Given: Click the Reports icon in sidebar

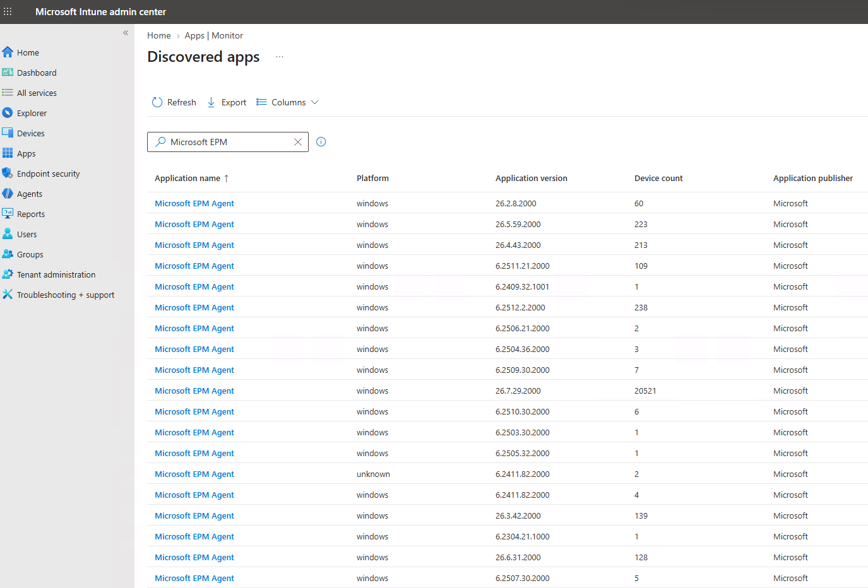Looking at the screenshot, I should point(8,214).
